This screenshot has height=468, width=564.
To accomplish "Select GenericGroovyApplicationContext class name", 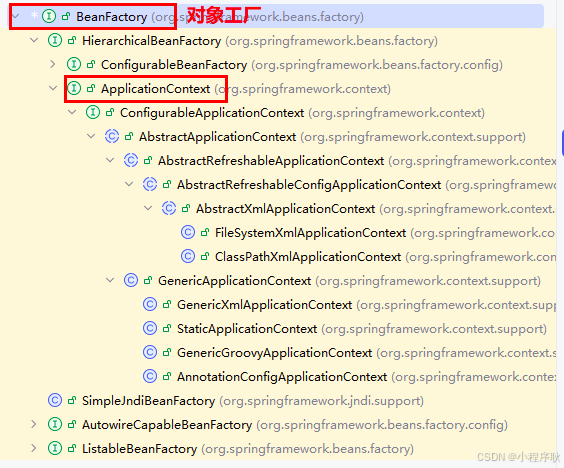I will click(274, 353).
